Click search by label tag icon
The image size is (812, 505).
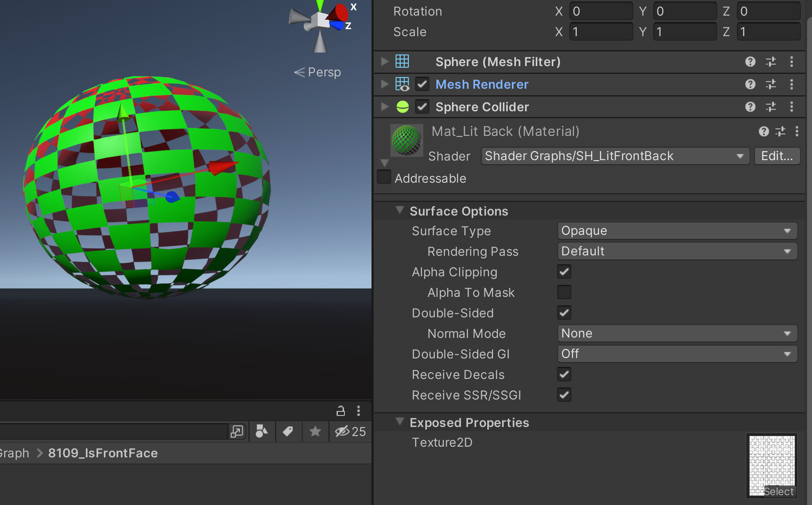click(288, 432)
